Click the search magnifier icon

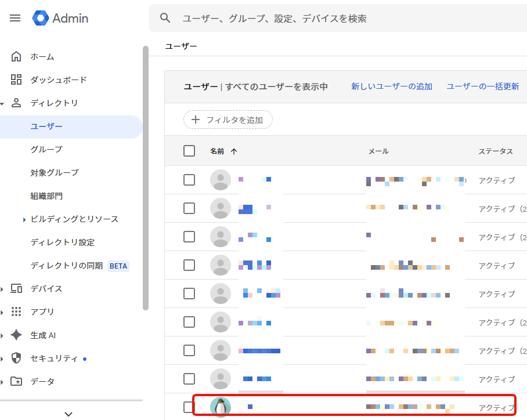point(165,18)
